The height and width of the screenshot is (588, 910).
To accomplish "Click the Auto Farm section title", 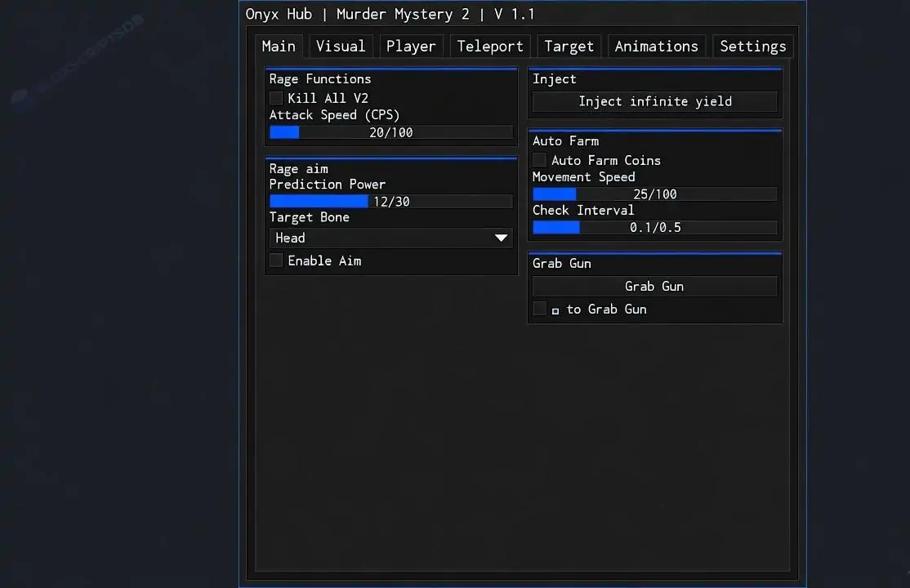I will tap(565, 141).
